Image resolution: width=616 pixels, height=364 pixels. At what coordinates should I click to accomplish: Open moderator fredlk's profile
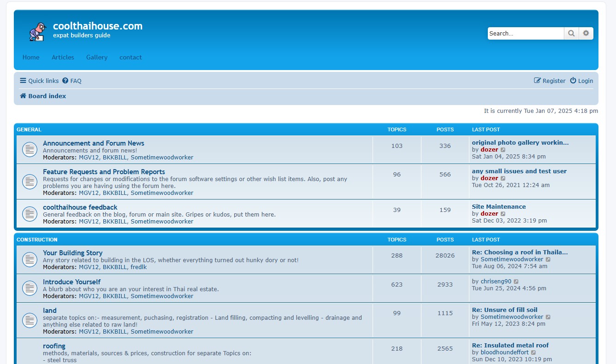(x=139, y=267)
